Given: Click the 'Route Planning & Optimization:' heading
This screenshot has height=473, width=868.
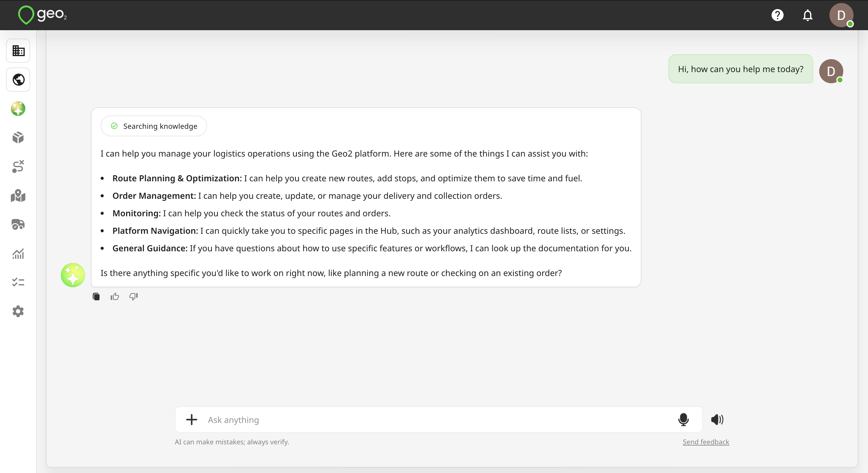Looking at the screenshot, I should (177, 178).
